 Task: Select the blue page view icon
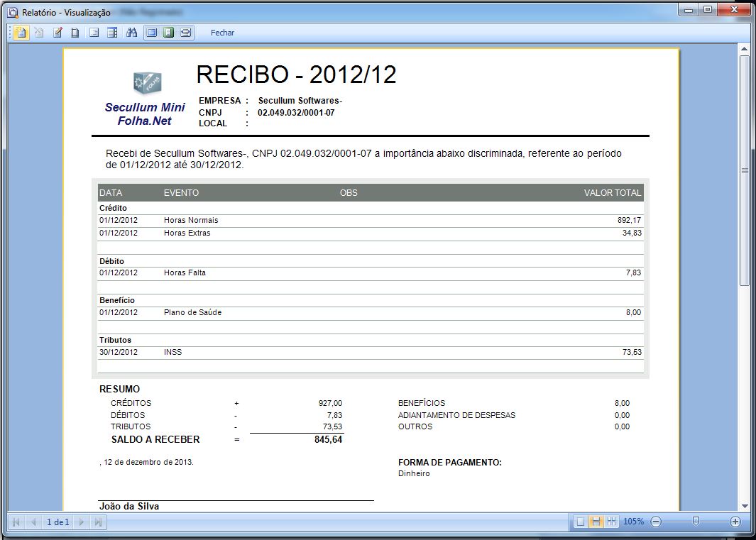point(152,33)
